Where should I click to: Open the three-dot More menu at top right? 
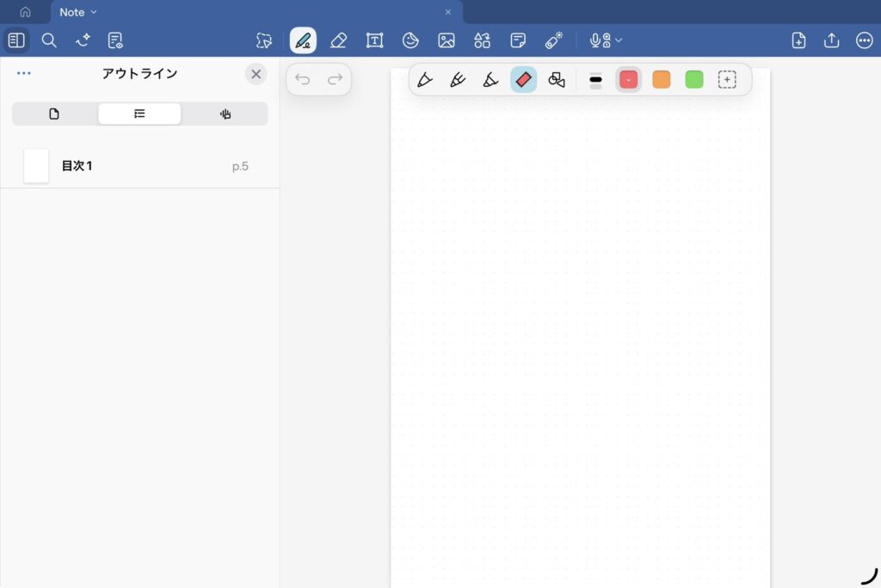click(x=864, y=40)
